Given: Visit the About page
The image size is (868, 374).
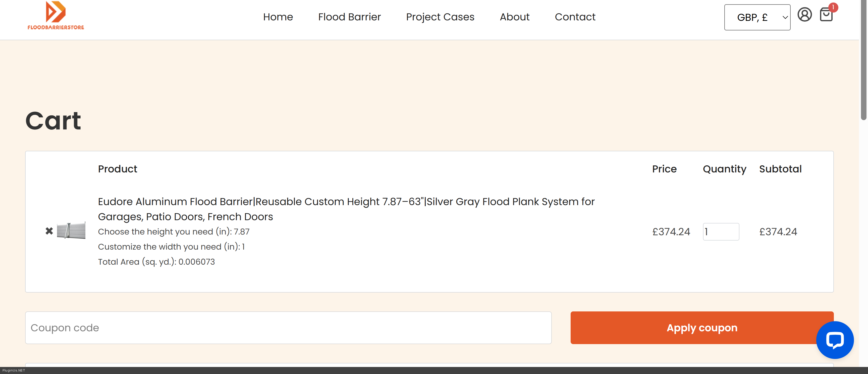Looking at the screenshot, I should tap(514, 17).
